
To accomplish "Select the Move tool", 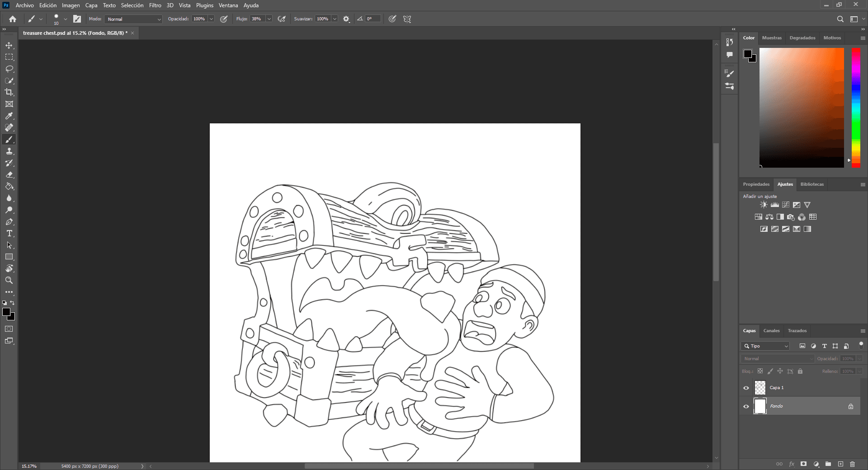I will pyautogui.click(x=9, y=46).
